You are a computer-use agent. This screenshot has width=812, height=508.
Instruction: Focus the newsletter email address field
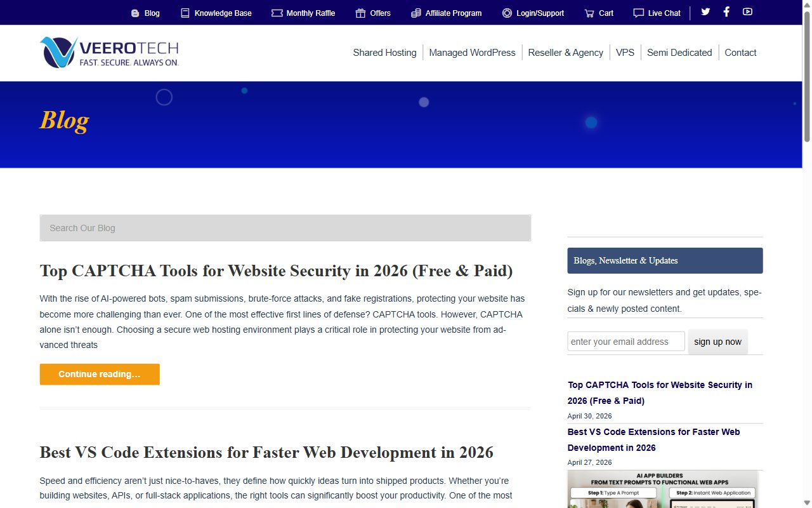[x=626, y=342]
